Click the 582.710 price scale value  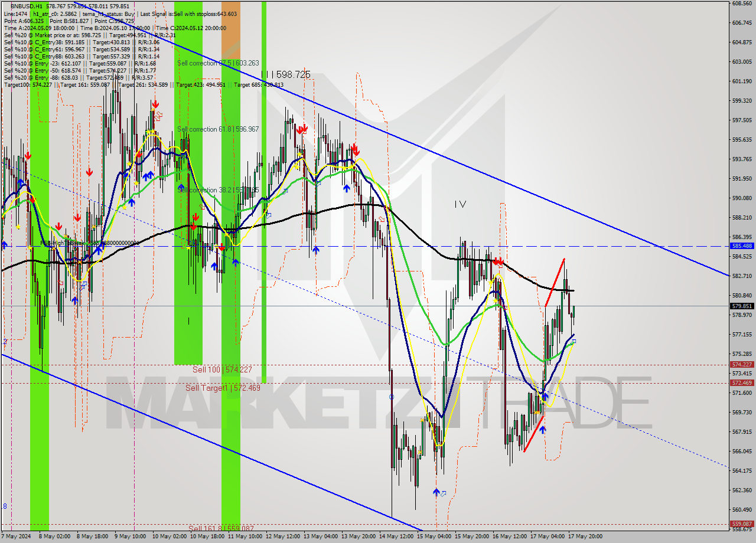(741, 276)
